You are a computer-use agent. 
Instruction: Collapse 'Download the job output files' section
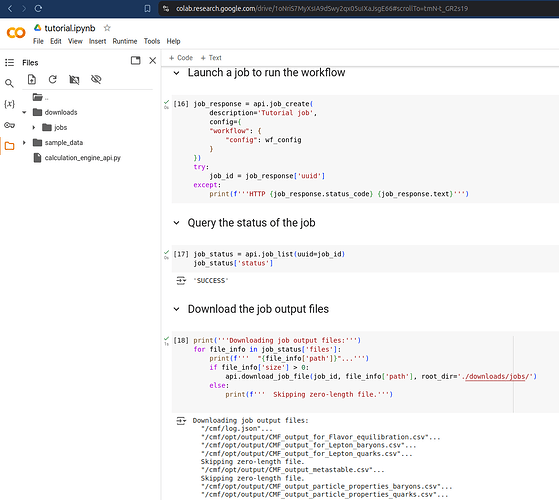(176, 309)
